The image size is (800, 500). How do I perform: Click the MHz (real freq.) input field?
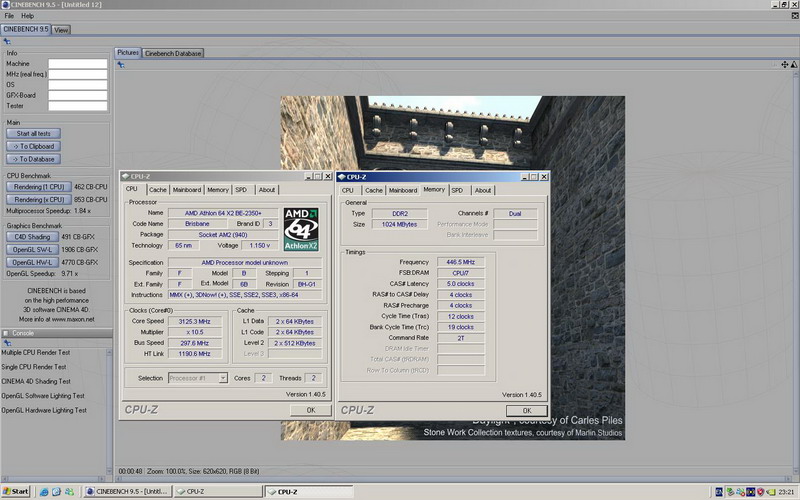click(78, 74)
